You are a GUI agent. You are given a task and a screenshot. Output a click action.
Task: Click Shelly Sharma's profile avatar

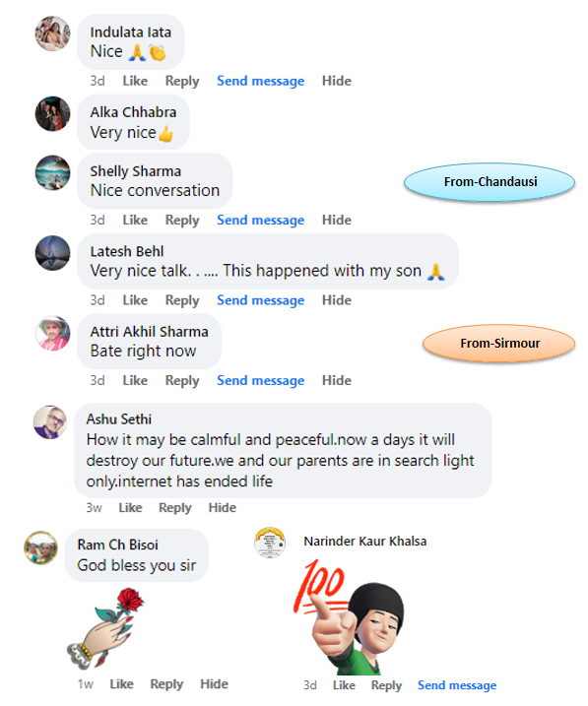coord(52,172)
